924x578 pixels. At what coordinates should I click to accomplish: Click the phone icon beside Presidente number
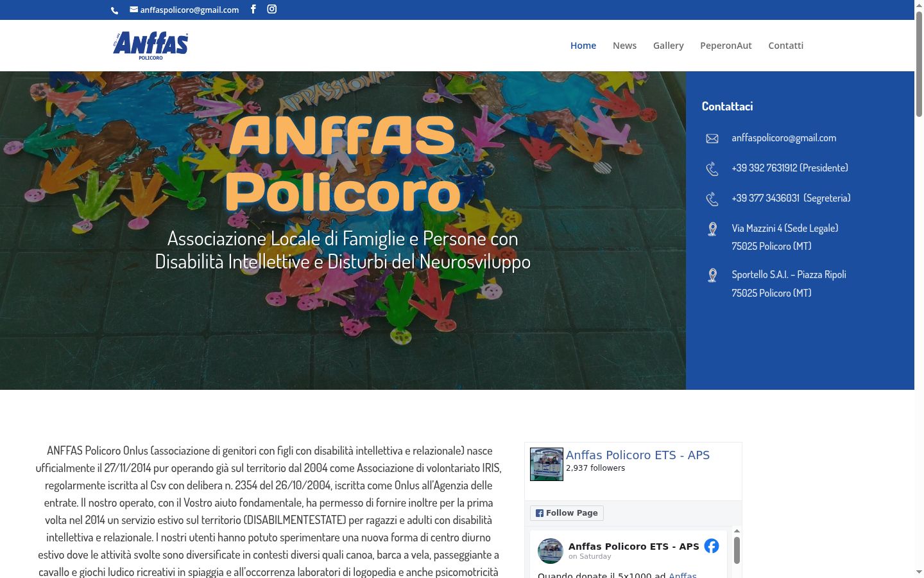(x=712, y=169)
